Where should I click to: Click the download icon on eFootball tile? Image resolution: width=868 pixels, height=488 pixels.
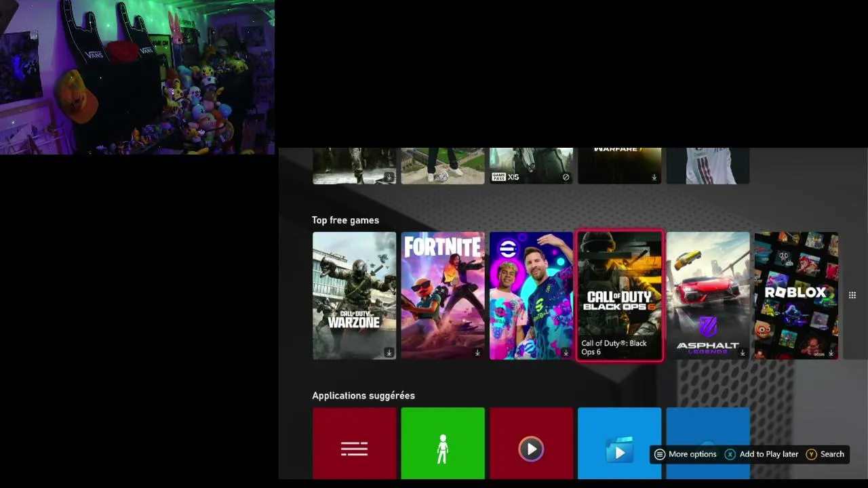coord(566,352)
